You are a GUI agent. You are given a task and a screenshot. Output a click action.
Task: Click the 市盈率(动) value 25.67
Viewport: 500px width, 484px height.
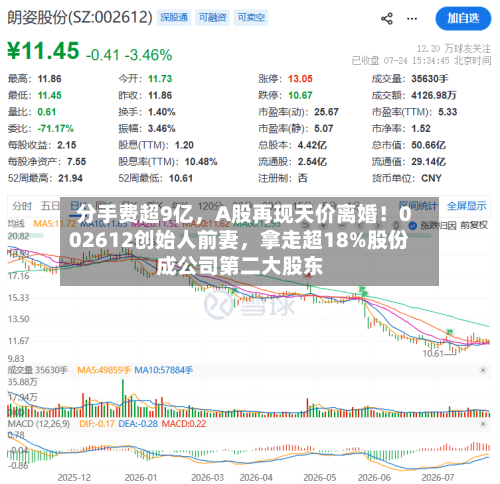pyautogui.click(x=326, y=112)
